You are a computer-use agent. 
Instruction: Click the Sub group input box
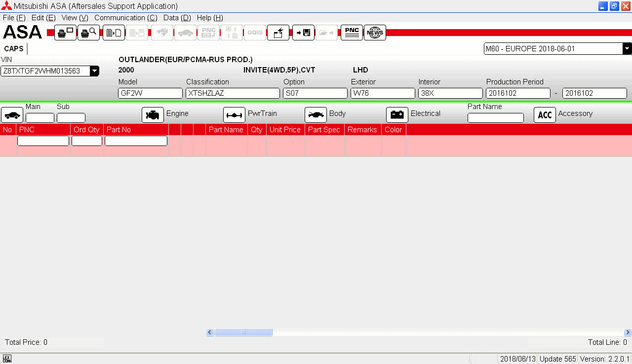point(71,118)
